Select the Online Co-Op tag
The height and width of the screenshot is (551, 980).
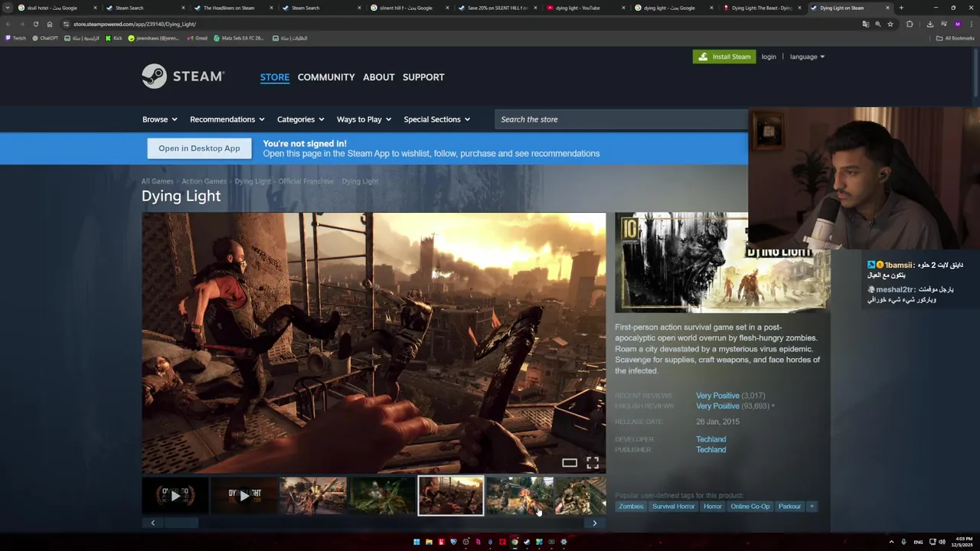750,507
